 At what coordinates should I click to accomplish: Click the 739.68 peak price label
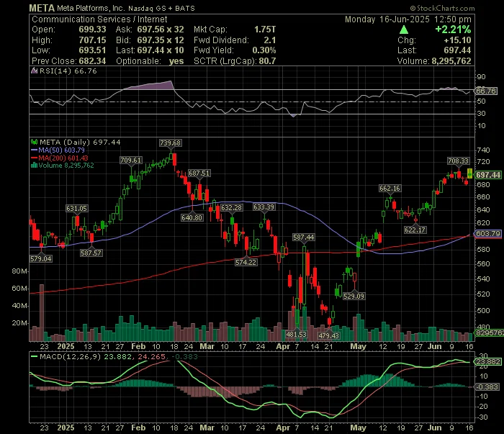170,143
